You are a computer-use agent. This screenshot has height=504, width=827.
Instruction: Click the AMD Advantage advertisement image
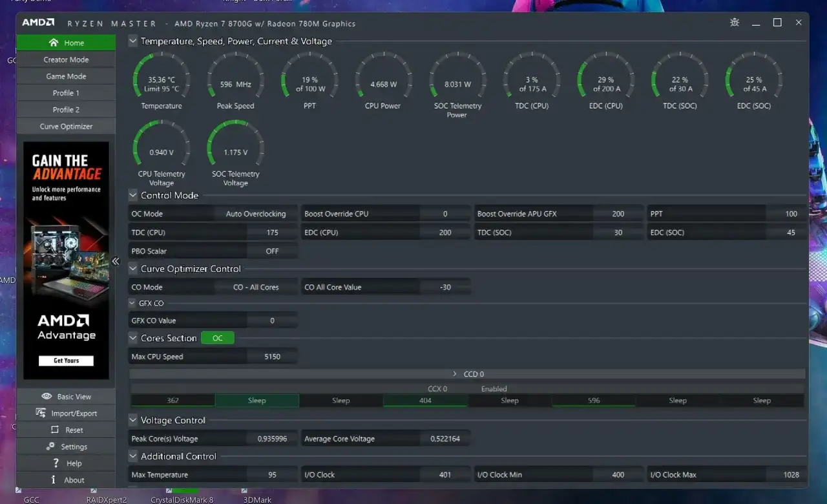pyautogui.click(x=66, y=260)
